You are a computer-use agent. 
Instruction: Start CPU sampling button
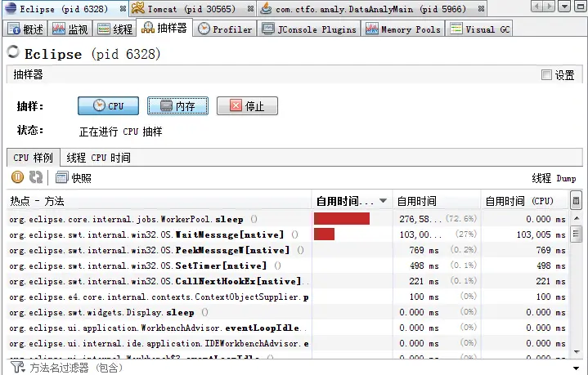click(x=108, y=106)
